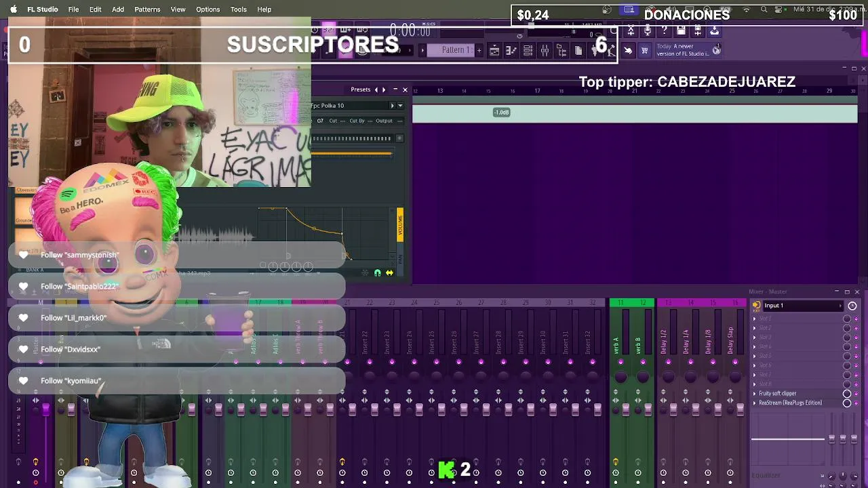Open the Apple menu

click(13, 9)
